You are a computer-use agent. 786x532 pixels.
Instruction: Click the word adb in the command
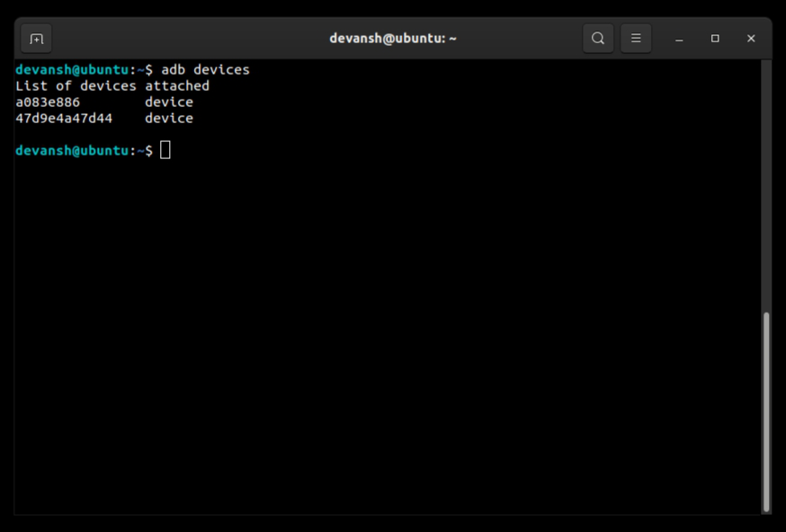coord(173,69)
